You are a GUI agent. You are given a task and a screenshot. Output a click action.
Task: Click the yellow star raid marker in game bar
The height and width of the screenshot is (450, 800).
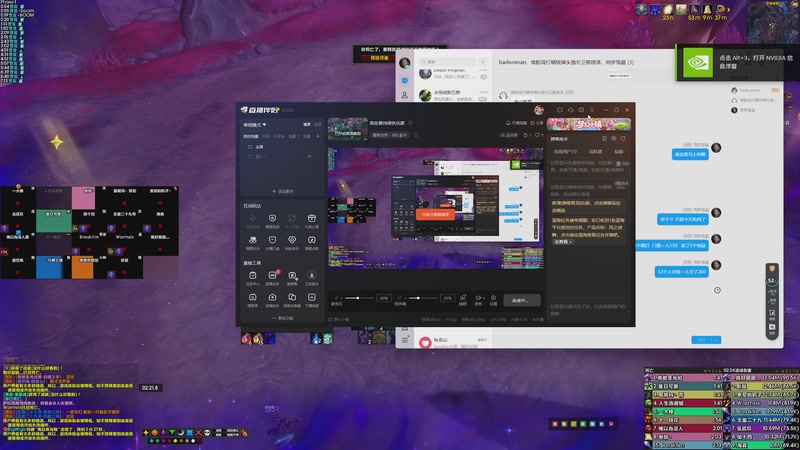tap(146, 433)
